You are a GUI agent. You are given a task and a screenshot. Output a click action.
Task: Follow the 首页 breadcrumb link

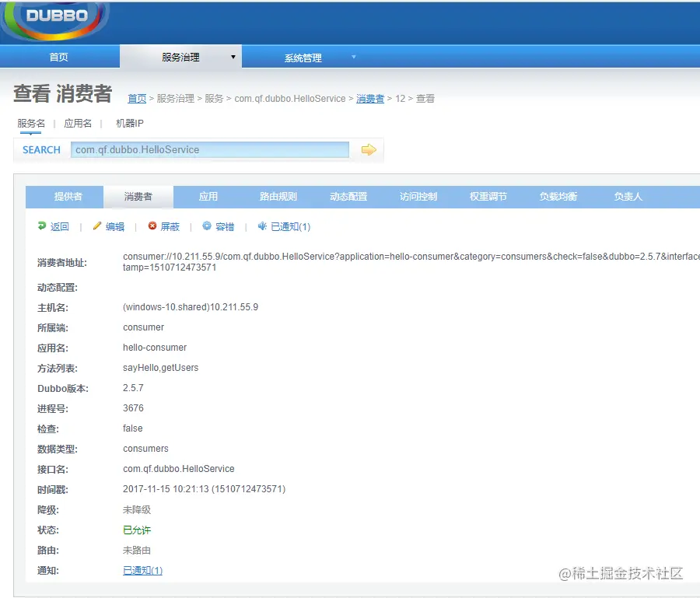click(137, 99)
